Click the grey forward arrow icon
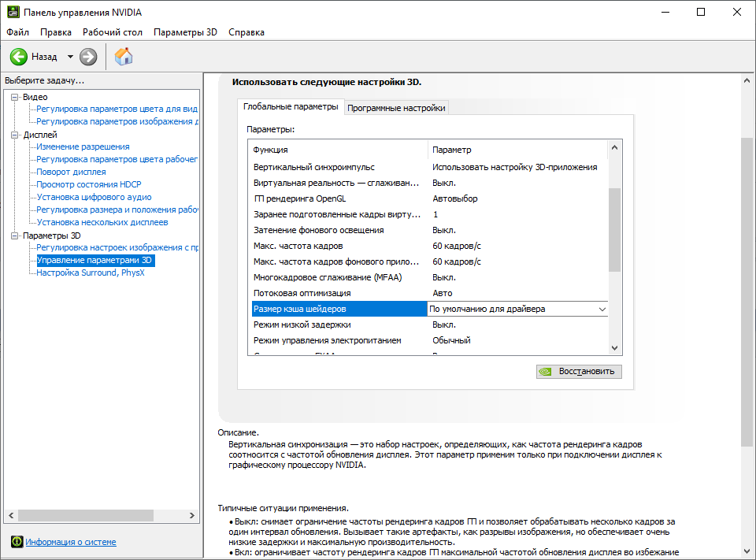756x560 pixels. tap(87, 57)
